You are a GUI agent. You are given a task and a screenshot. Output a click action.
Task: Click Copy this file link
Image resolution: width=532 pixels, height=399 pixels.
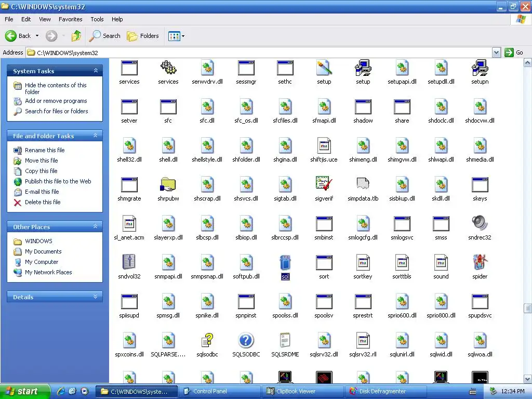point(41,170)
